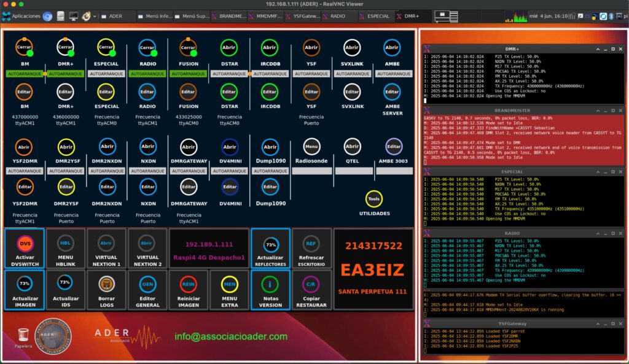Click the 214317522 ID number

tap(373, 246)
